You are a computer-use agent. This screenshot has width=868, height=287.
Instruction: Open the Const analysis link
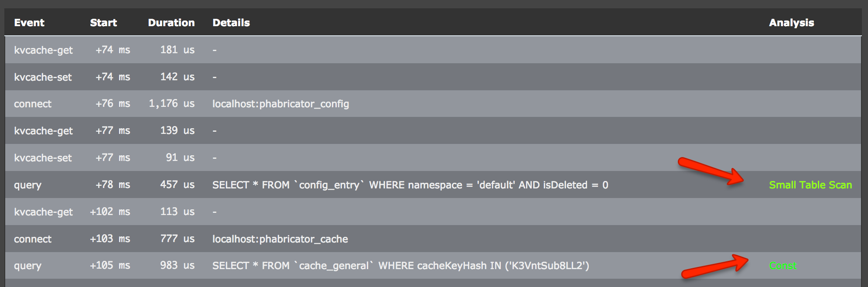[783, 265]
